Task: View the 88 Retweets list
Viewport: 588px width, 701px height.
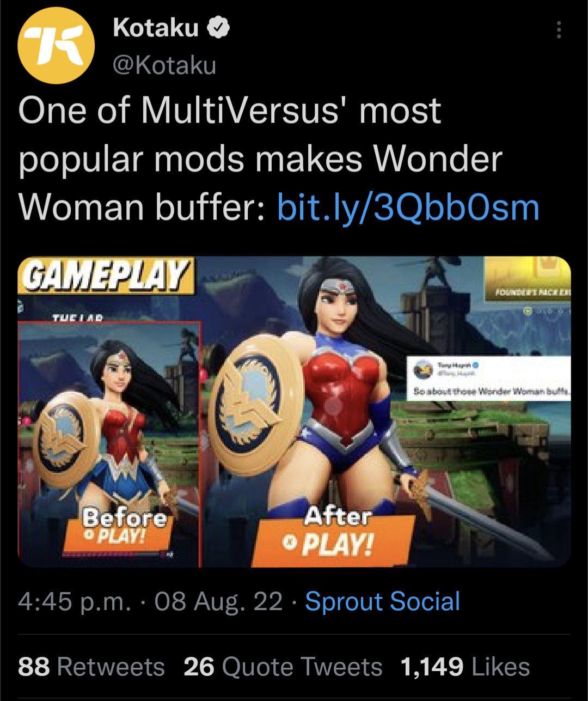Action: tap(91, 667)
